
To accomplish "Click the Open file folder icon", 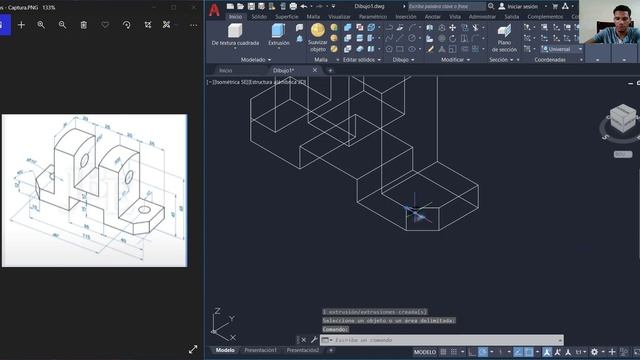I will click(240, 6).
